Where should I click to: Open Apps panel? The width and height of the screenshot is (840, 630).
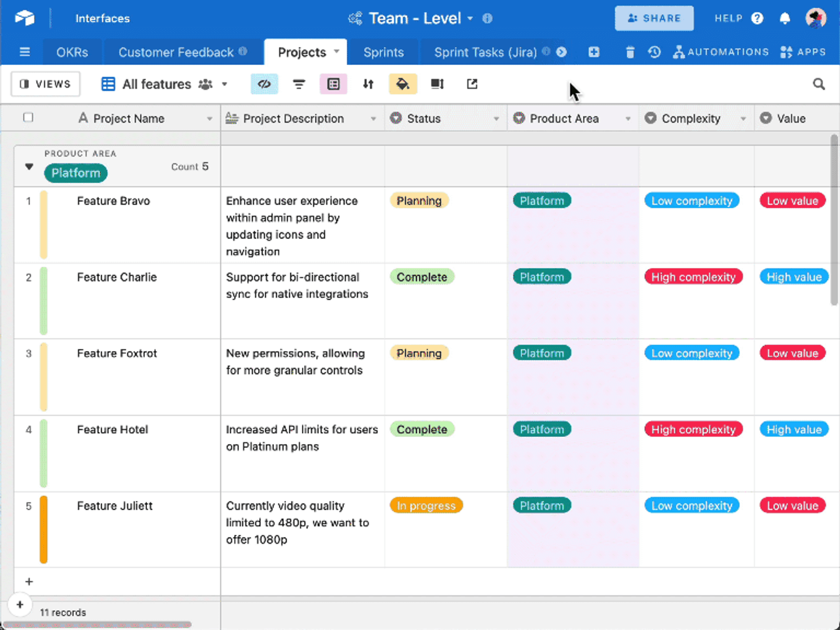[x=803, y=52]
